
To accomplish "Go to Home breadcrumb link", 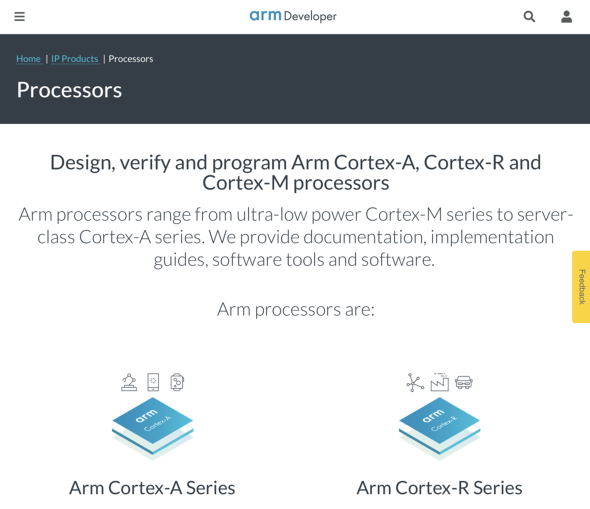I will pyautogui.click(x=29, y=59).
